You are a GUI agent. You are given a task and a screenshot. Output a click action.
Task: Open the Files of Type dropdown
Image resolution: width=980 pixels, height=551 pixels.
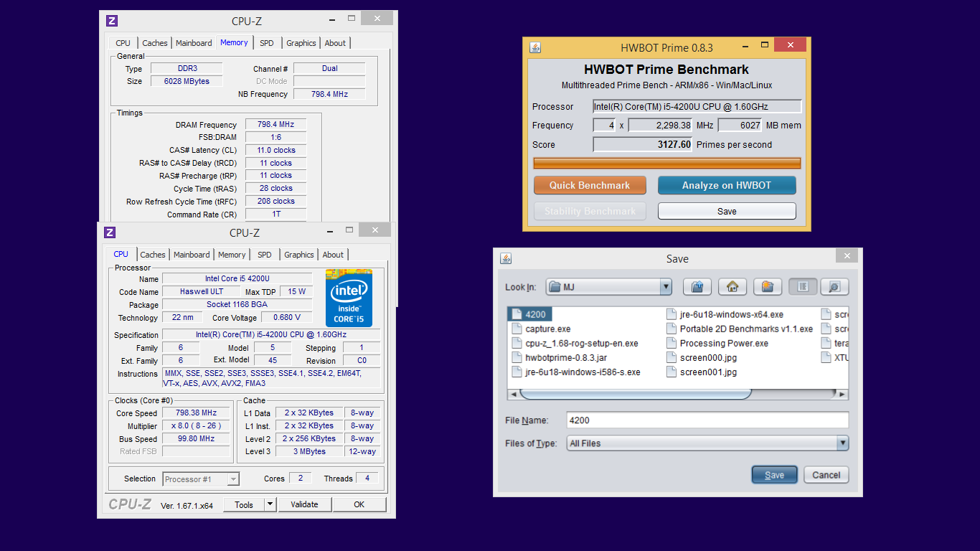pyautogui.click(x=842, y=443)
